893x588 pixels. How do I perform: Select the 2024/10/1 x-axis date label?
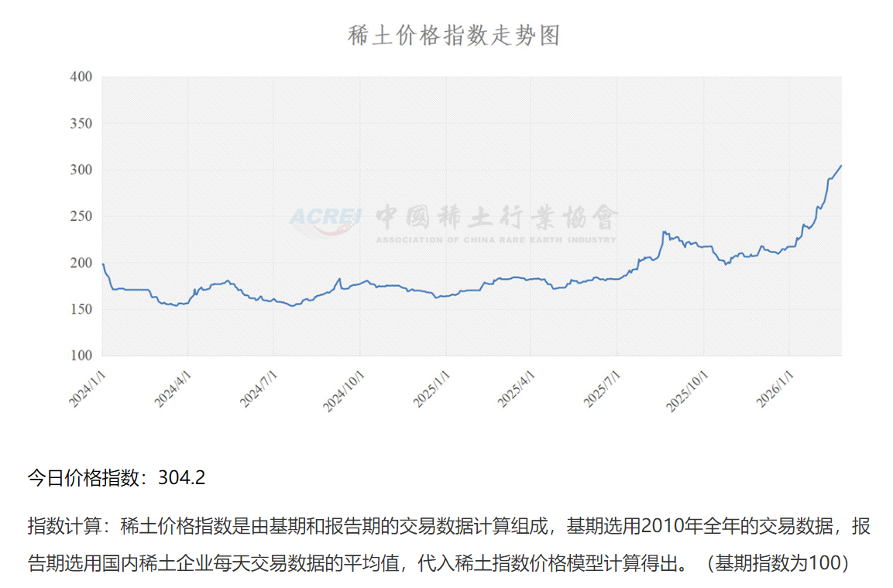tap(339, 388)
